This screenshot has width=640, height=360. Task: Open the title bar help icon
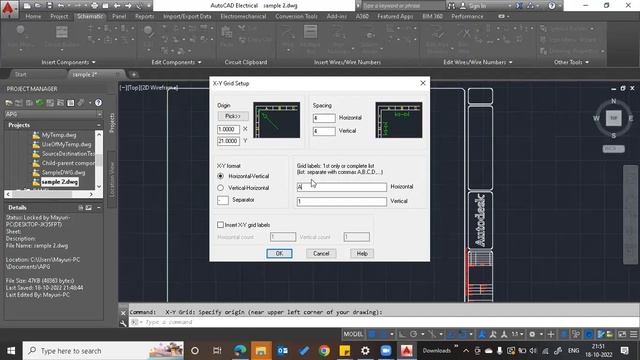pos(551,6)
